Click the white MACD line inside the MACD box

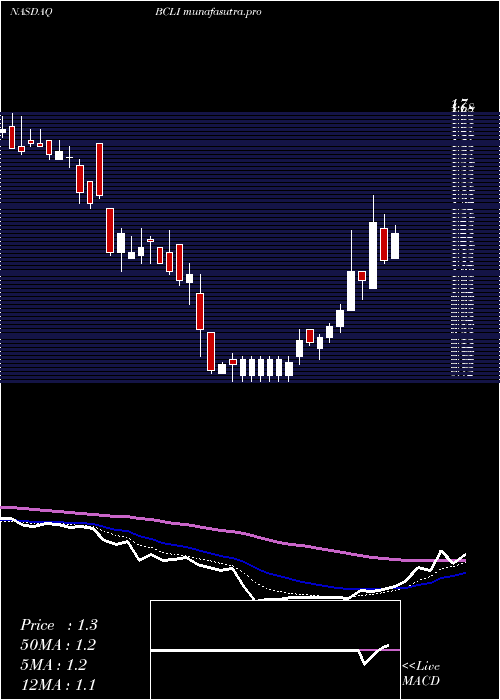(268, 650)
